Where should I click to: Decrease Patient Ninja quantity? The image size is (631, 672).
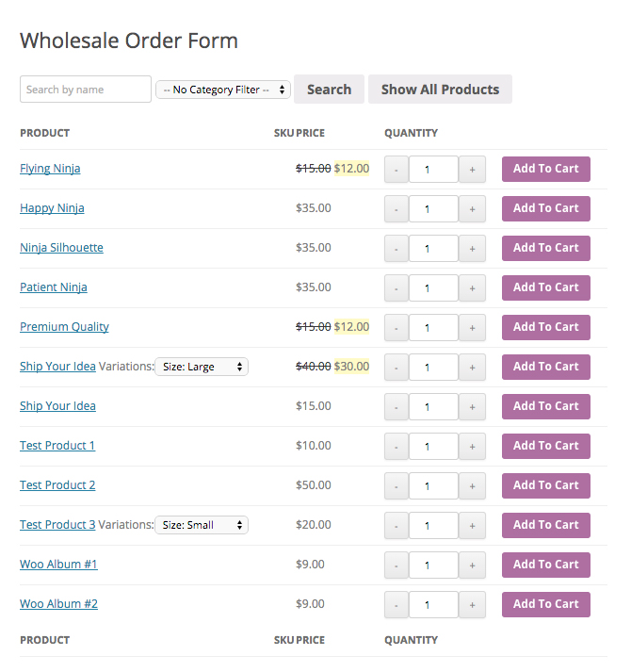[x=396, y=288]
